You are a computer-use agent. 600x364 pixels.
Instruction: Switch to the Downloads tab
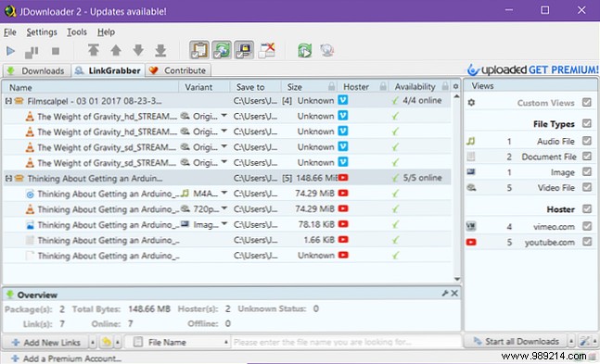37,70
